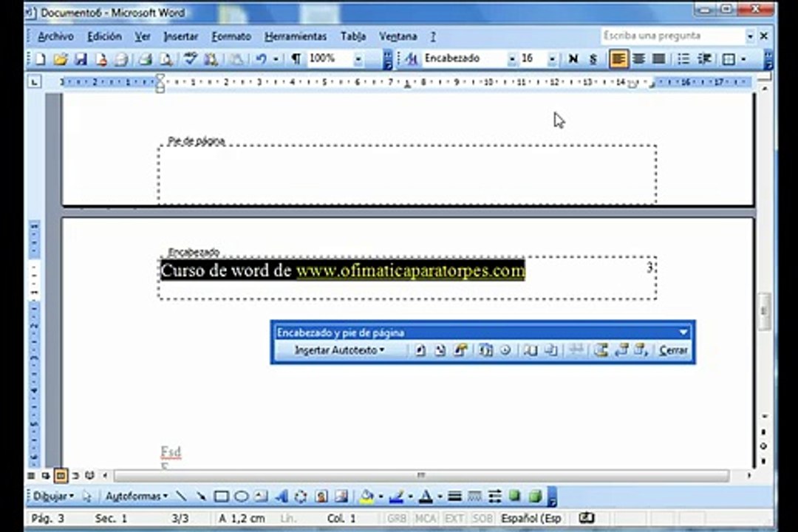Screen dimensions: 798x532
Task: Open Styles and Formatting pane icon
Action: point(411,59)
